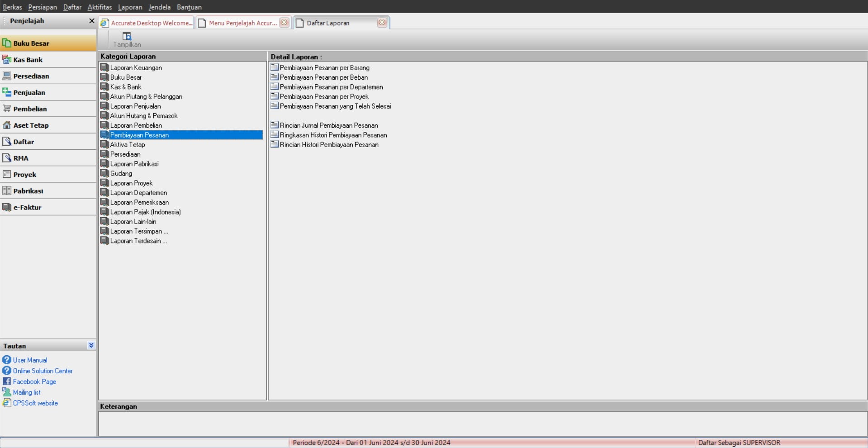
Task: Open the RMA module in sidebar
Action: [21, 158]
